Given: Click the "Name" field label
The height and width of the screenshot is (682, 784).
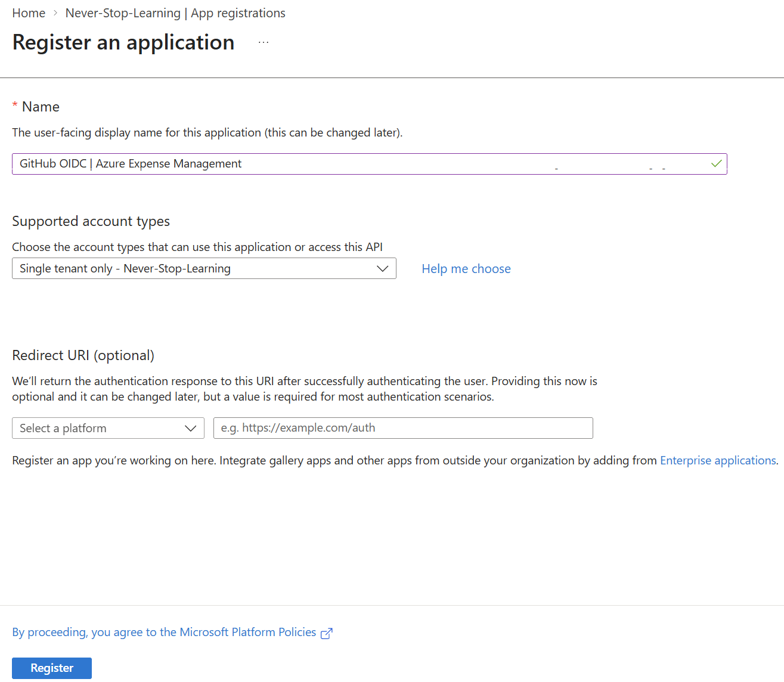Looking at the screenshot, I should tap(41, 107).
